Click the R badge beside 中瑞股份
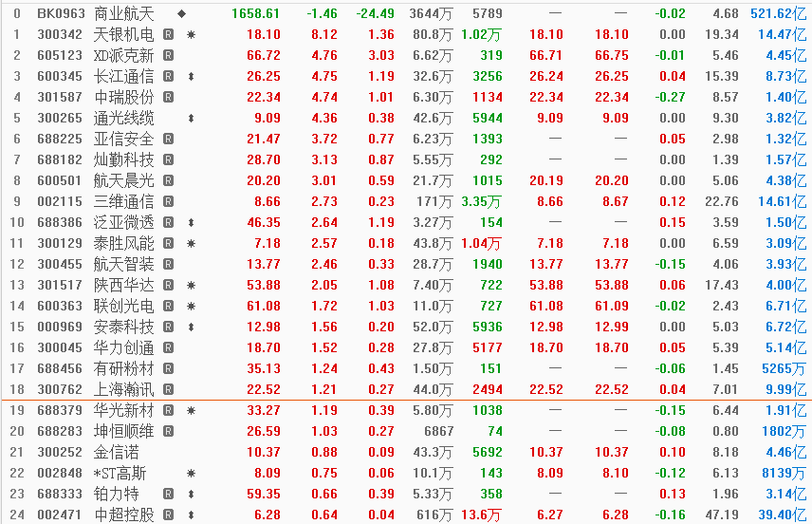Image resolution: width=812 pixels, height=524 pixels. tap(168, 97)
